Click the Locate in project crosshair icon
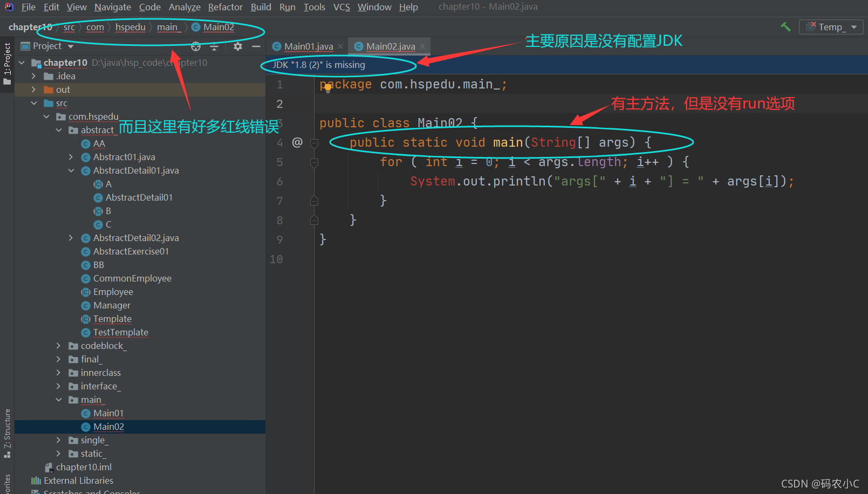The width and height of the screenshot is (868, 494). 196,46
